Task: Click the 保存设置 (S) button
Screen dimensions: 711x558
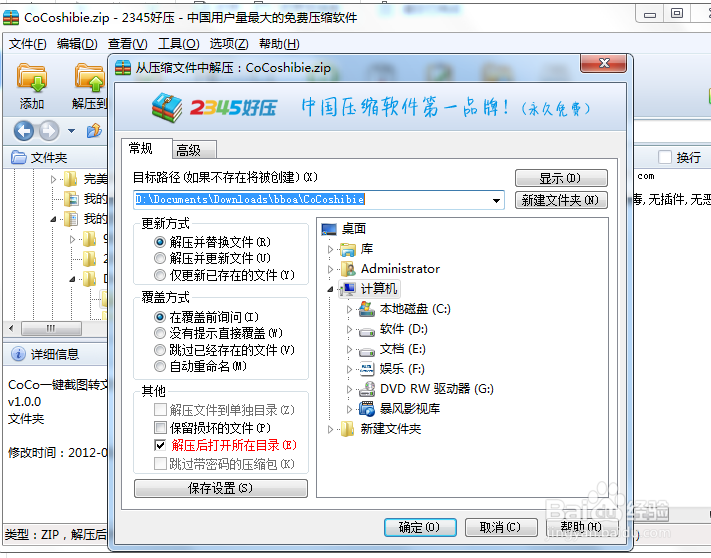Action: click(220, 488)
